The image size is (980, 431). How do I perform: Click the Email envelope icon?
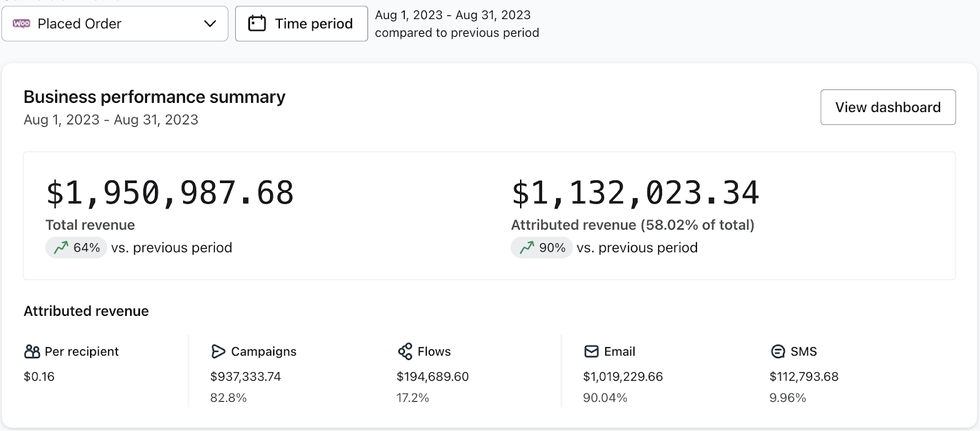[591, 351]
